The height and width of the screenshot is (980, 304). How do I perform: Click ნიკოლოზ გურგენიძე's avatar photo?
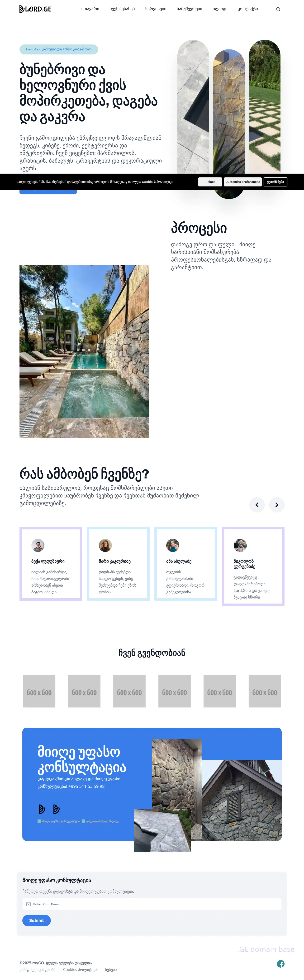[240, 545]
